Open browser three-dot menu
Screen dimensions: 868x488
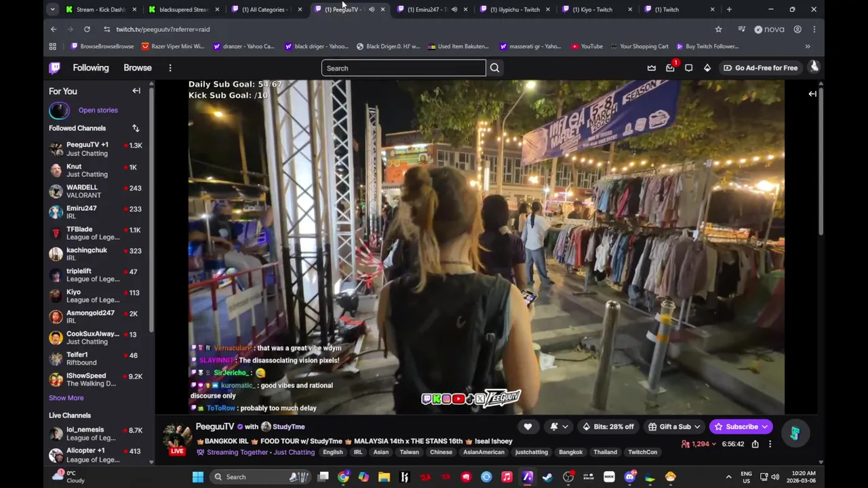pos(814,29)
